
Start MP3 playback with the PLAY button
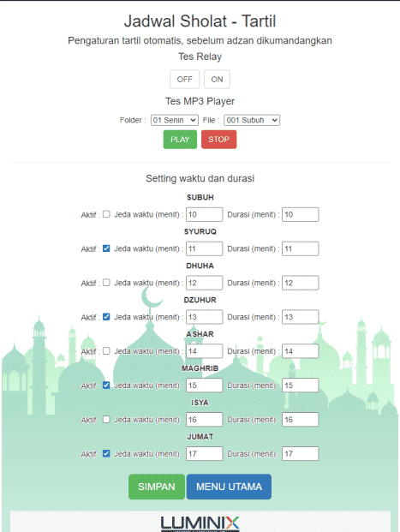tap(180, 140)
